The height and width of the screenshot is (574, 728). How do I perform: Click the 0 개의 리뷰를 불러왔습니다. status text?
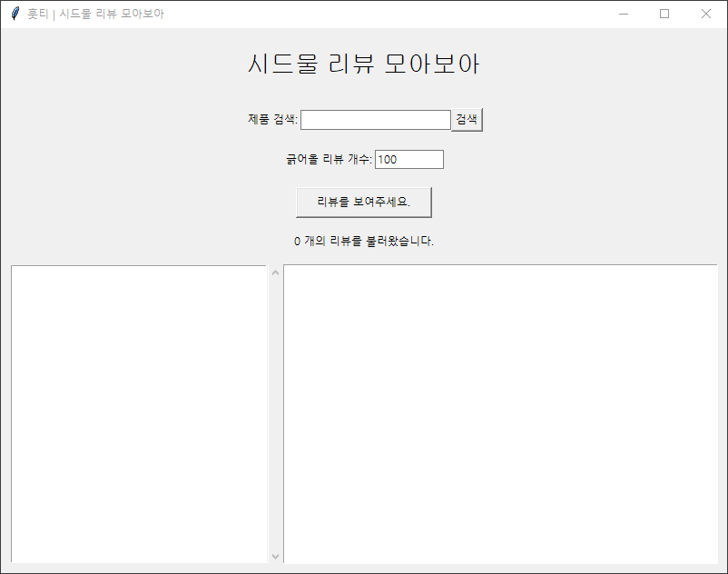click(364, 241)
